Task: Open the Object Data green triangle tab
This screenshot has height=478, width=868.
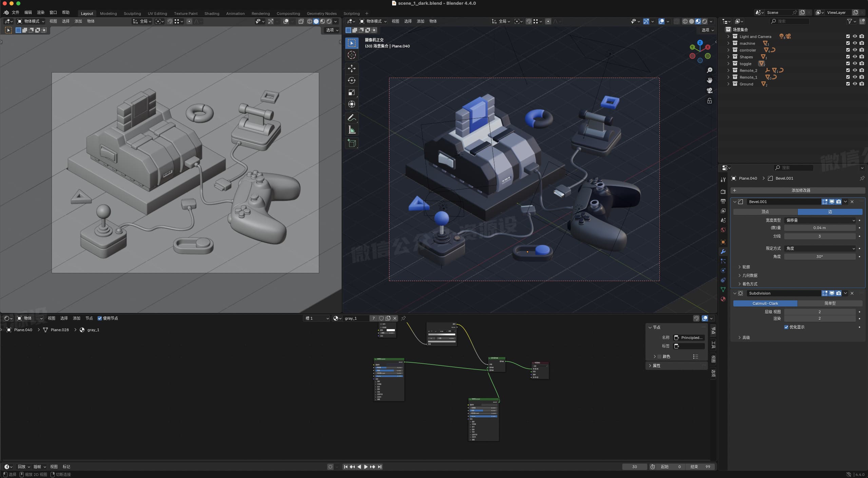Action: point(723,290)
